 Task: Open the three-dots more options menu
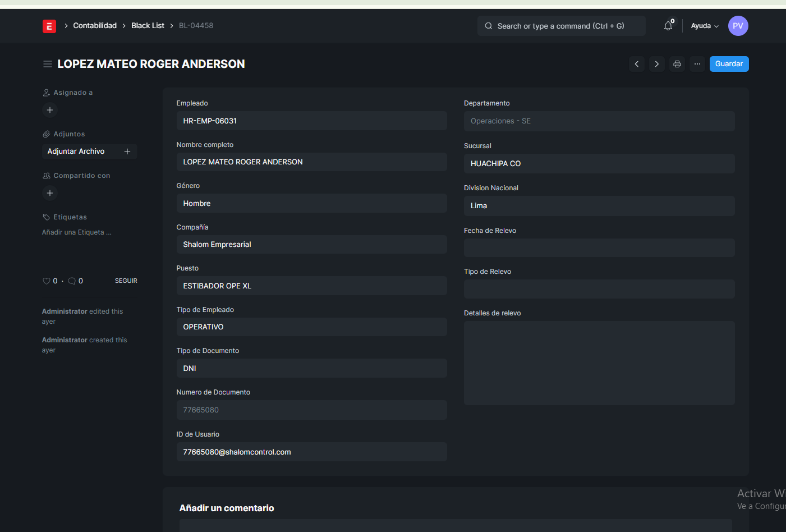[697, 64]
